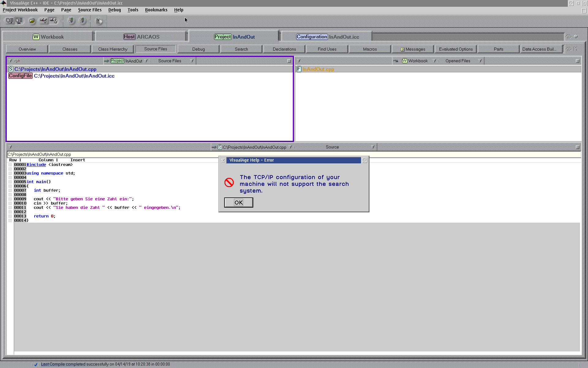Image resolution: width=588 pixels, height=368 pixels.
Task: Click the error stop icon in the dialog
Action: click(229, 182)
